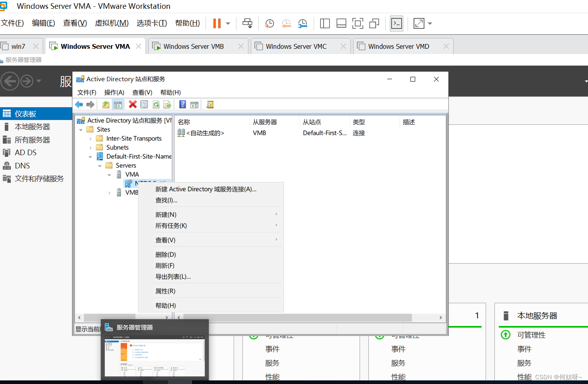The height and width of the screenshot is (384, 588).
Task: Select 新建 Active Directory 域服务连接(A) menu entry
Action: click(x=206, y=189)
